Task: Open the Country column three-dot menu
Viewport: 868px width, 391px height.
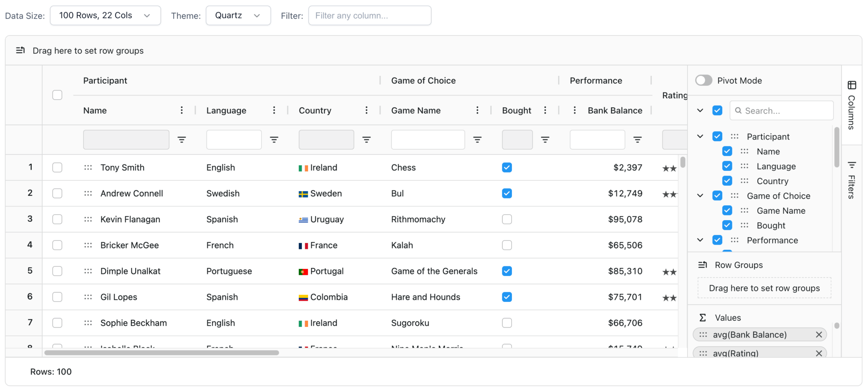Action: (366, 110)
